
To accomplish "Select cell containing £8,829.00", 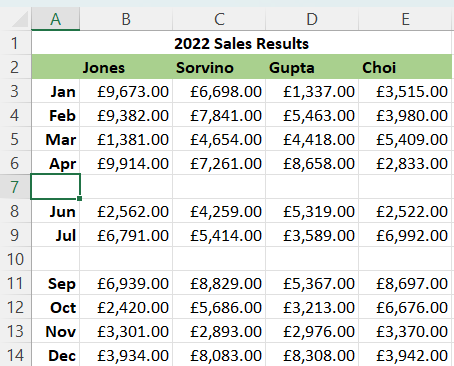I will tap(219, 283).
